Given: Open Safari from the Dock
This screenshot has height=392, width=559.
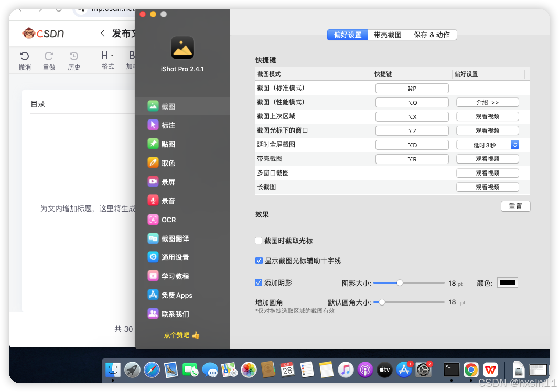Looking at the screenshot, I should pyautogui.click(x=152, y=369).
